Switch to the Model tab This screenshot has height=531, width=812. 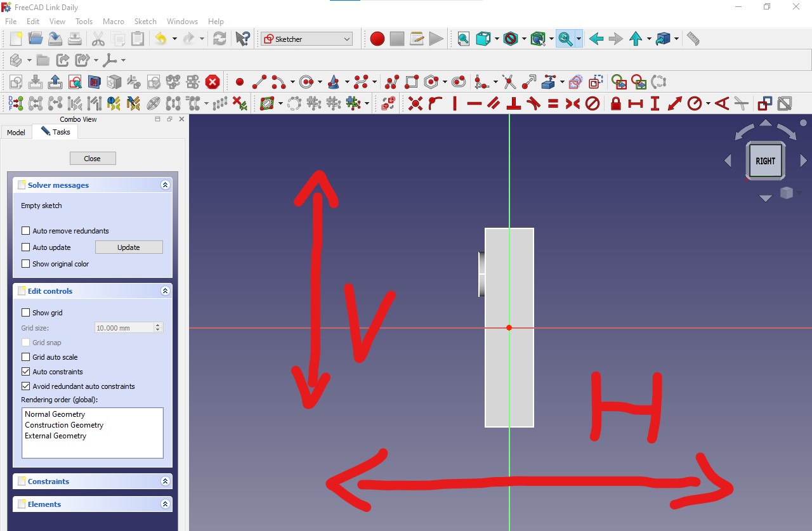point(15,132)
